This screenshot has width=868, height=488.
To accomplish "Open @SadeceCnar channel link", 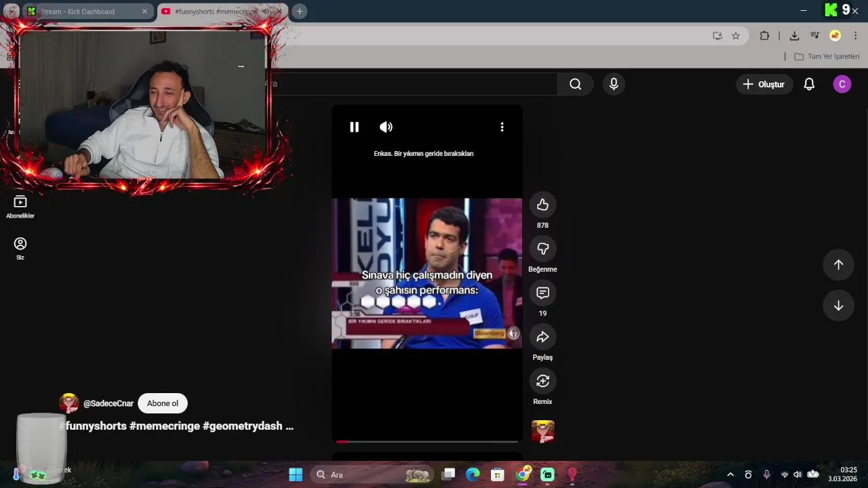I will click(x=108, y=403).
